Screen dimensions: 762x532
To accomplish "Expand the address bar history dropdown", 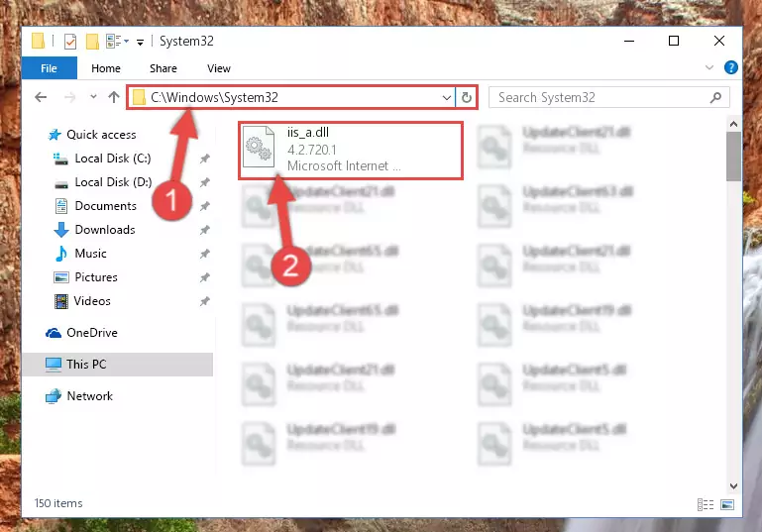I will 447,98.
